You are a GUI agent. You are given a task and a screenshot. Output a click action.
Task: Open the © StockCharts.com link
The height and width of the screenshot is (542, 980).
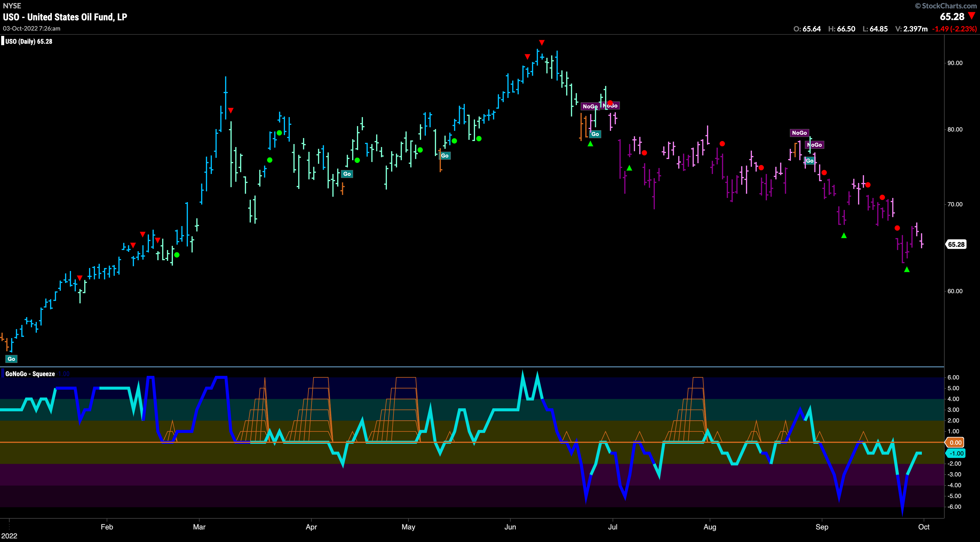946,6
